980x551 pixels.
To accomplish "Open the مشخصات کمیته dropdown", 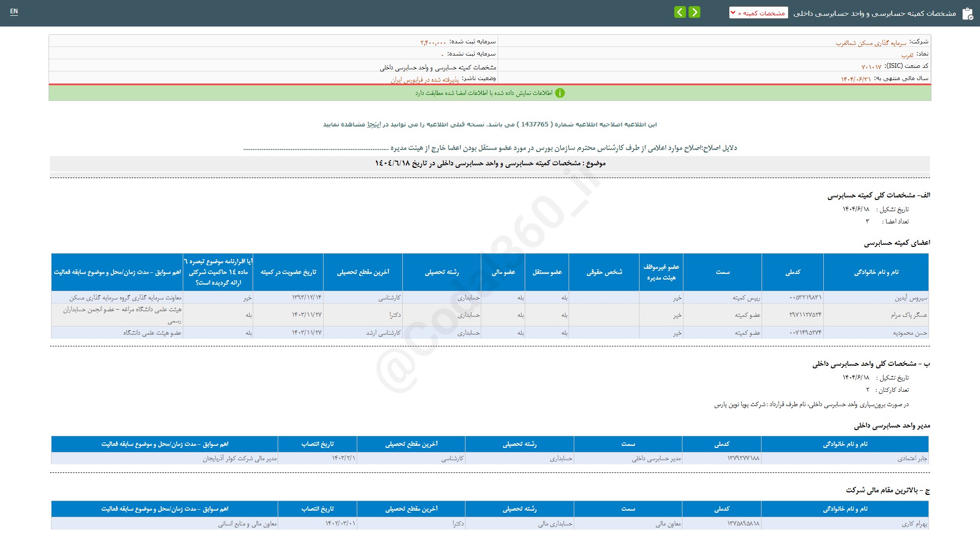I will tap(758, 13).
